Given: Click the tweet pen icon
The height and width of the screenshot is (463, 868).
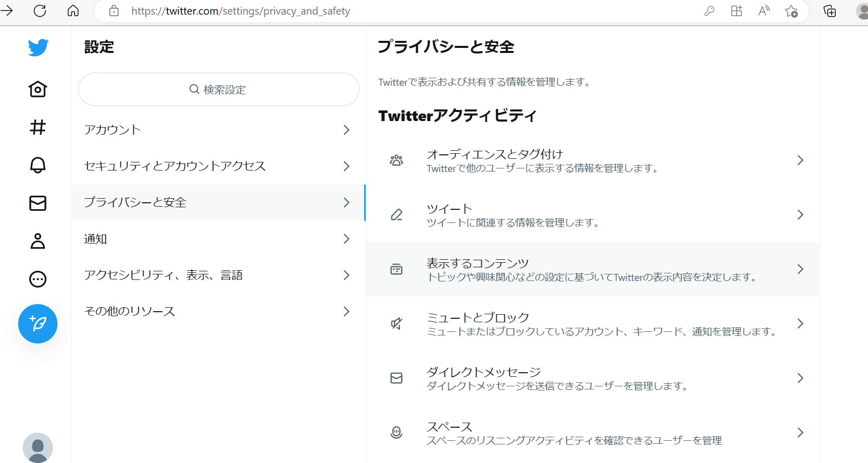Looking at the screenshot, I should pyautogui.click(x=396, y=214).
